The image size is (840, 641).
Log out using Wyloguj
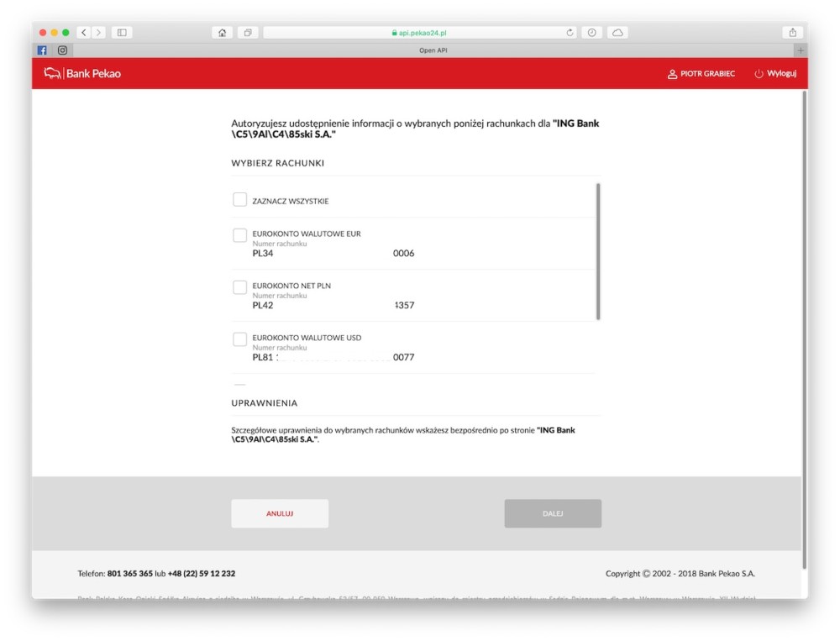point(775,73)
